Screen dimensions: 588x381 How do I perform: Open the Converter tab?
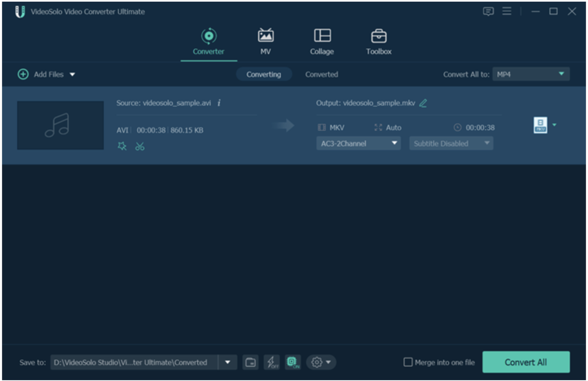pos(209,42)
